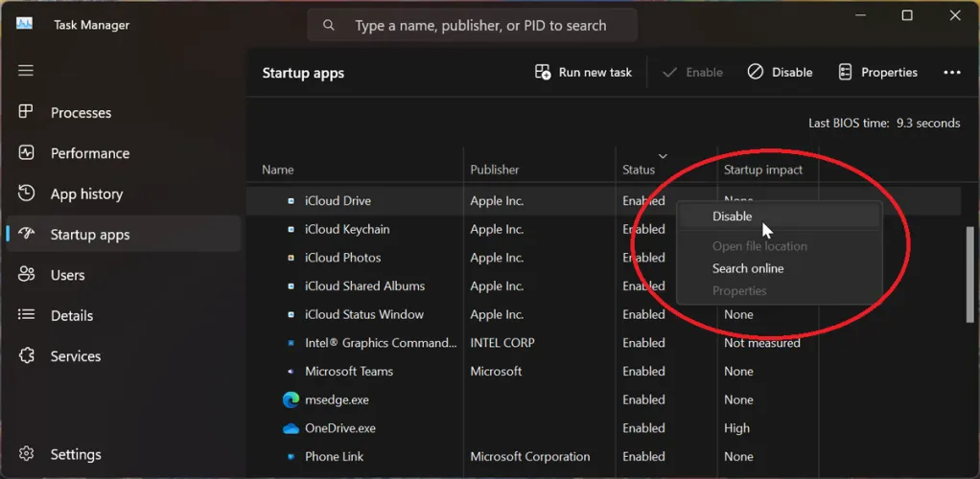Go to App history in sidebar
980x479 pixels.
[86, 194]
